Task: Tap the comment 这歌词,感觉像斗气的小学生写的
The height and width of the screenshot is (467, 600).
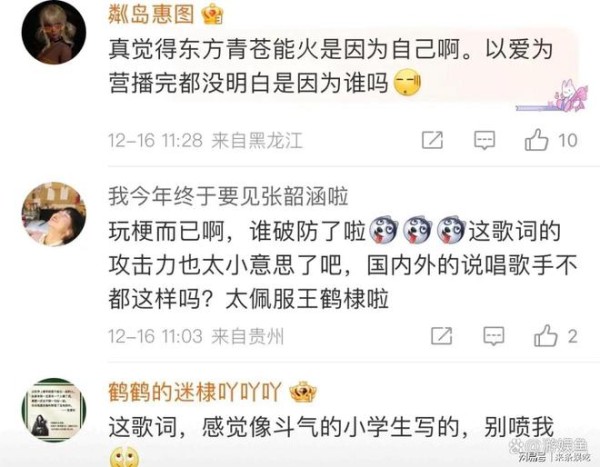Action: pos(331,427)
